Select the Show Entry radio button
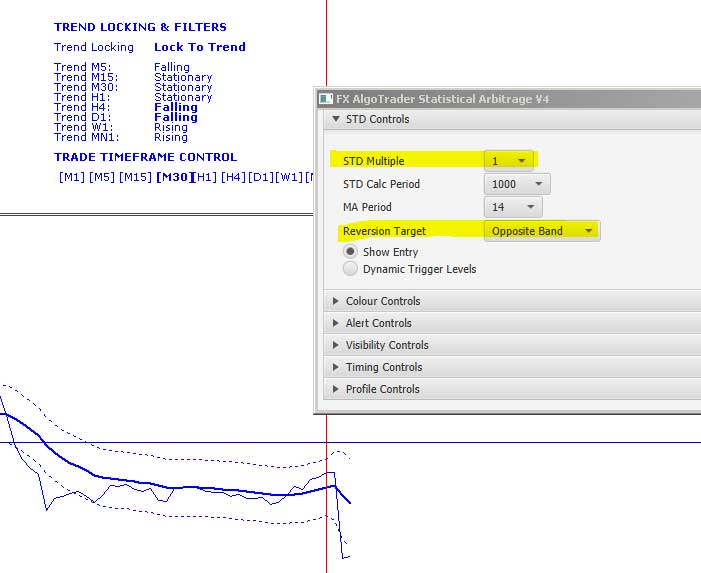Image resolution: width=701 pixels, height=573 pixels. (x=350, y=252)
